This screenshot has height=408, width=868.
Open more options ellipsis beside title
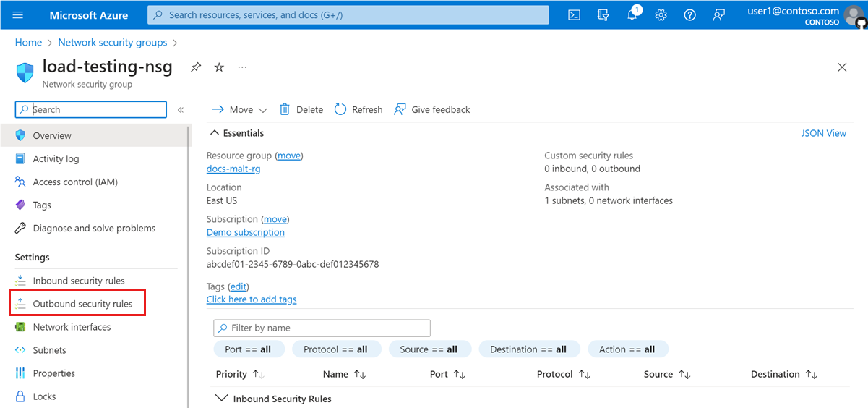[x=242, y=67]
